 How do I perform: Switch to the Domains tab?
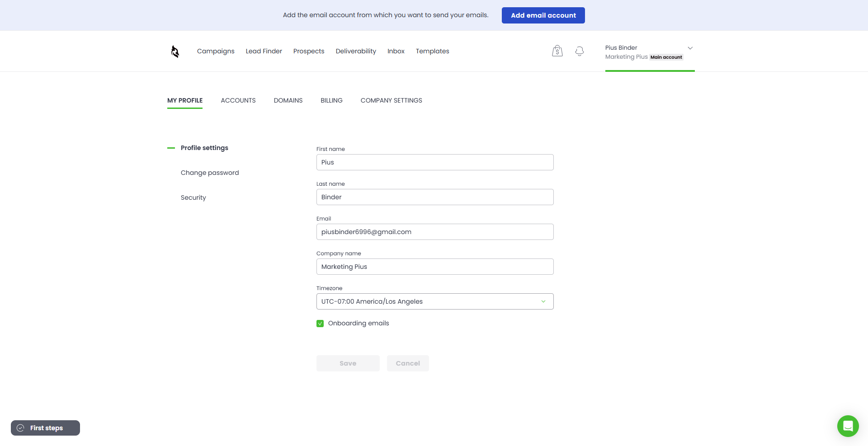[x=288, y=100]
